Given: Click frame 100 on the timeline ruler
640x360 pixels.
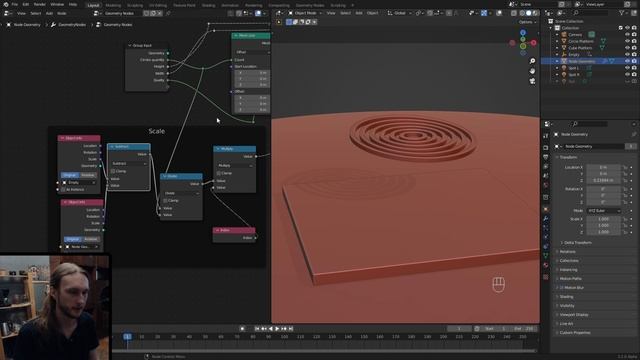Looking at the screenshot, I should pos(284,337).
